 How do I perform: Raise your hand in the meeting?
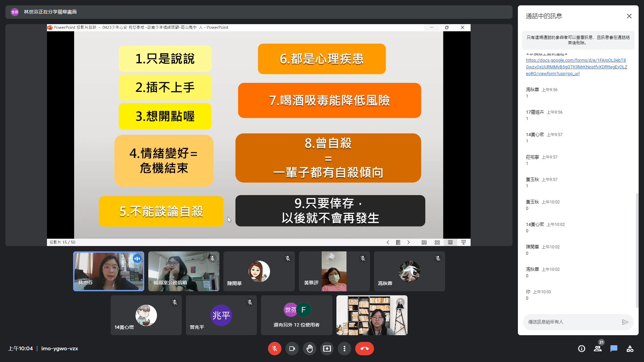[x=309, y=349]
